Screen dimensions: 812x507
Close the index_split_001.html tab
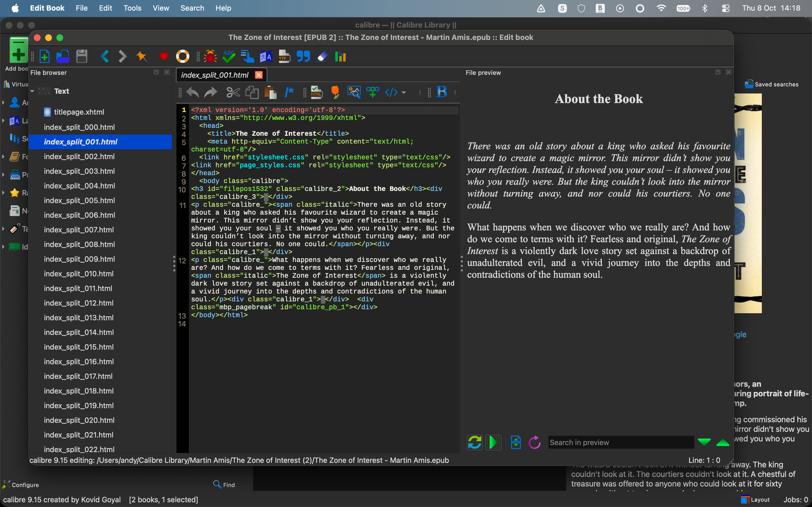click(259, 75)
